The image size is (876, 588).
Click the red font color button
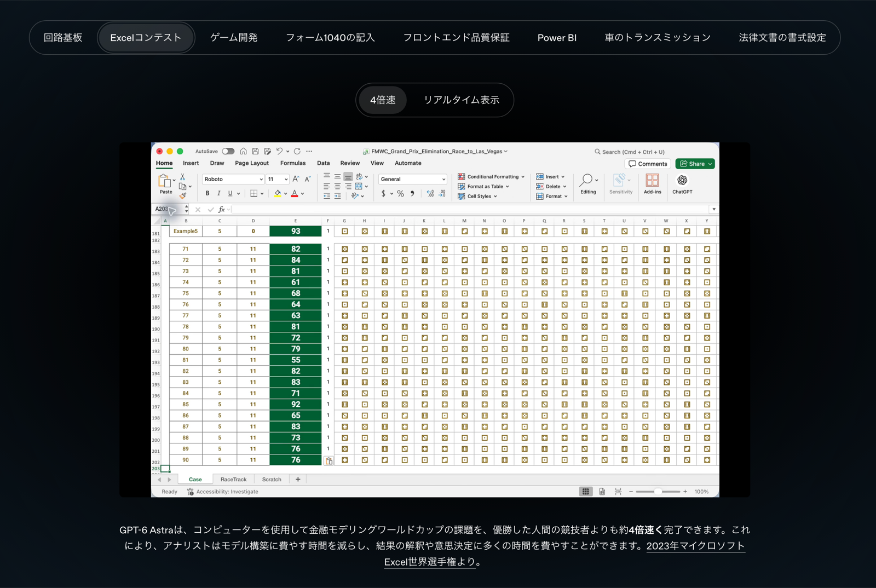click(x=295, y=193)
